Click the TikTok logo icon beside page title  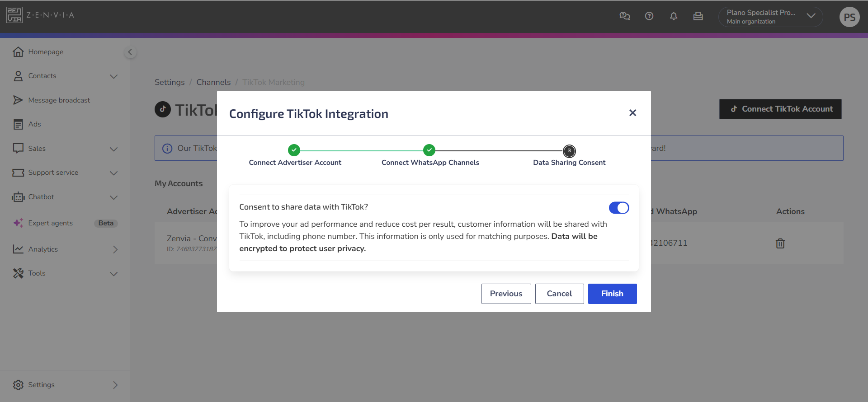[x=163, y=109]
